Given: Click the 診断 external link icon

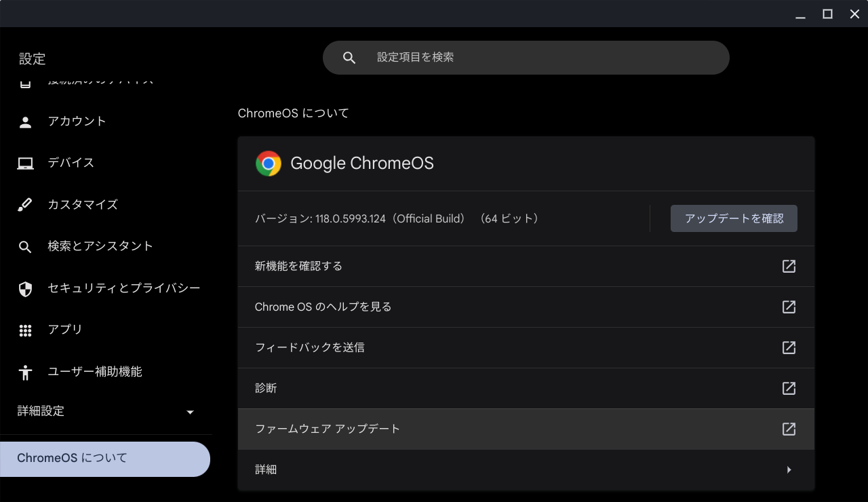Looking at the screenshot, I should [x=789, y=388].
